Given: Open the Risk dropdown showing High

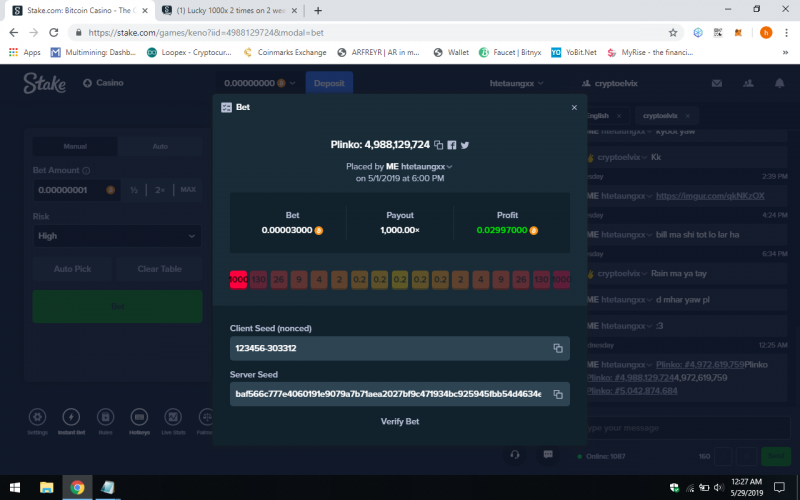Looking at the screenshot, I should [x=117, y=236].
